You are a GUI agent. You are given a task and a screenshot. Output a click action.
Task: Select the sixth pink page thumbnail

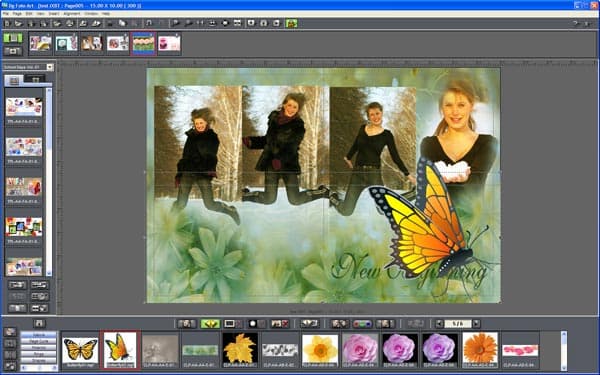169,43
